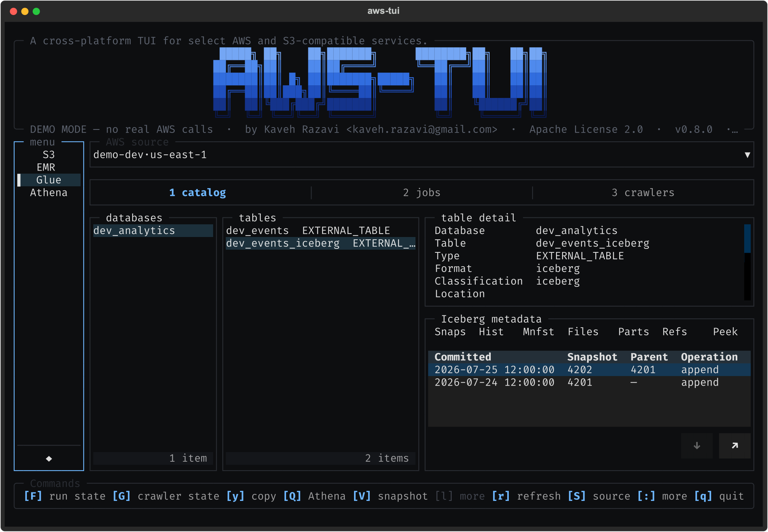The height and width of the screenshot is (532, 768).
Task: Open the Hist metadata tab
Action: (x=491, y=332)
